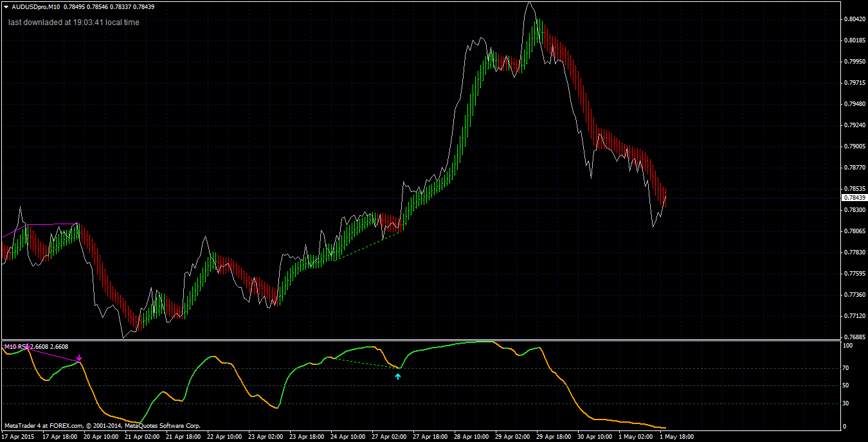Click RSI level 30 on indicator scale
Screen dimensions: 868x442
(846, 403)
